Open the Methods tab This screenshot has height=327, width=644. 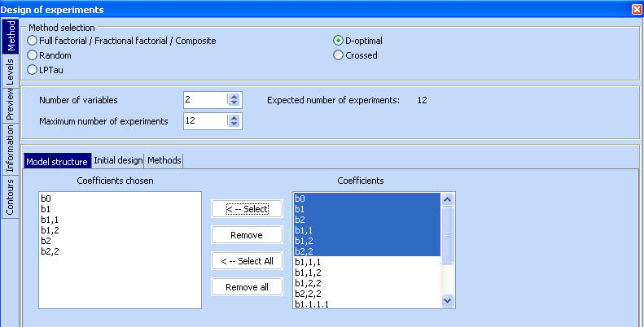(x=164, y=160)
